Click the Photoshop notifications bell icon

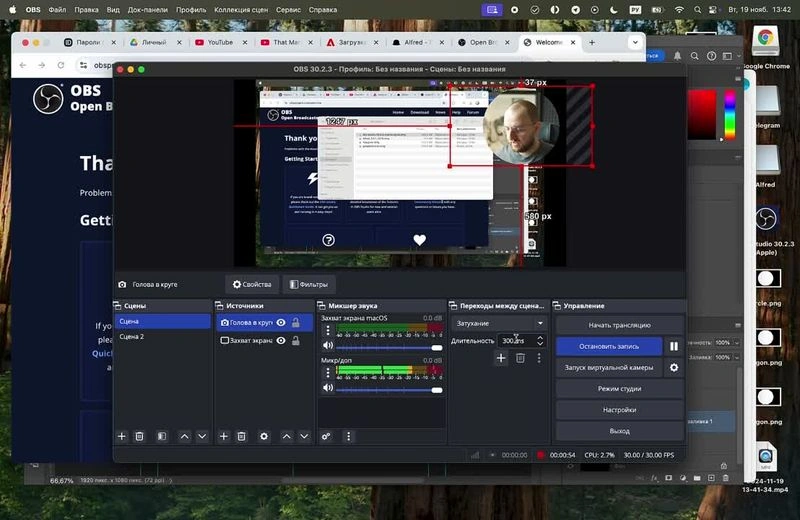coord(678,56)
